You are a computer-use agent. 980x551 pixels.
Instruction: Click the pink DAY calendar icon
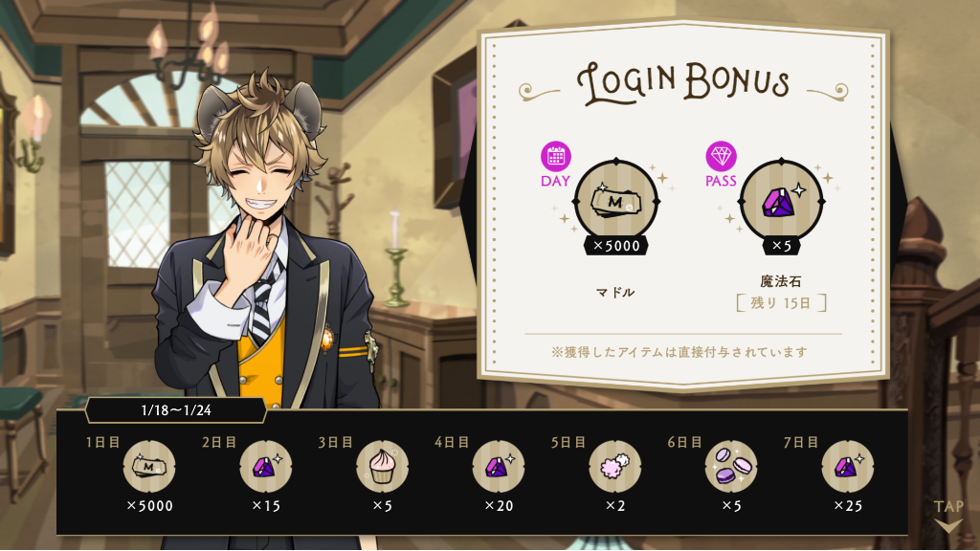point(556,156)
